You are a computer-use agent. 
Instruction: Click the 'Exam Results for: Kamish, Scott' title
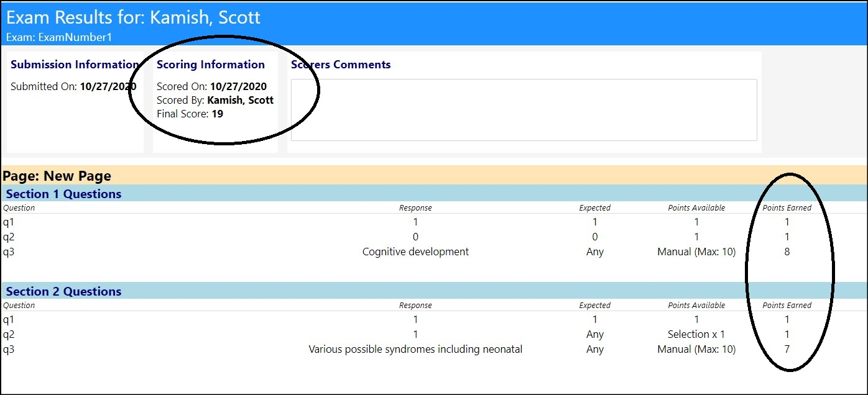tap(133, 17)
